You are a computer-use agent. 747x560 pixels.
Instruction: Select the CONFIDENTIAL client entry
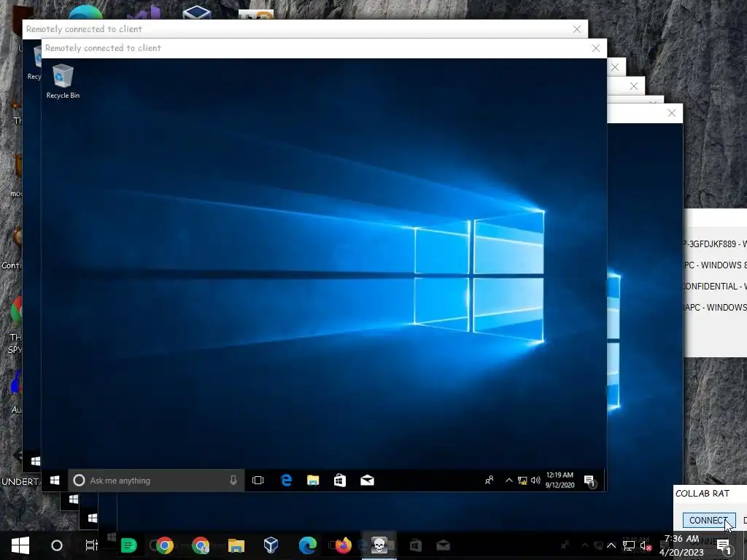tap(715, 286)
